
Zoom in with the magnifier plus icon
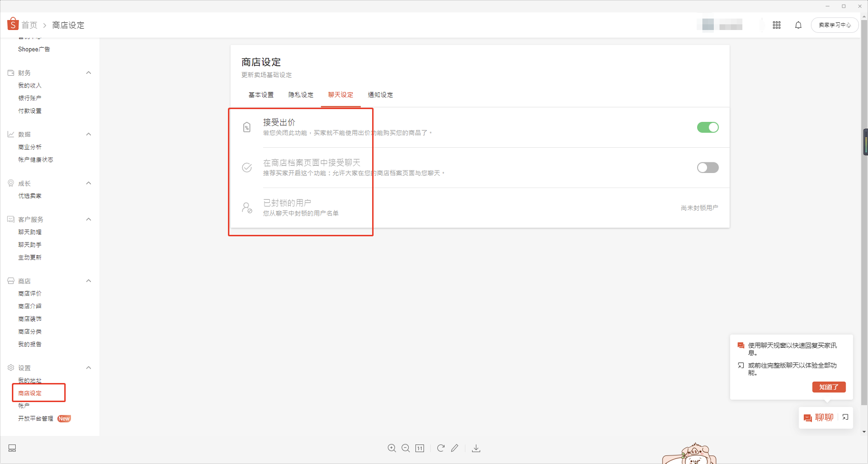[x=392, y=448]
